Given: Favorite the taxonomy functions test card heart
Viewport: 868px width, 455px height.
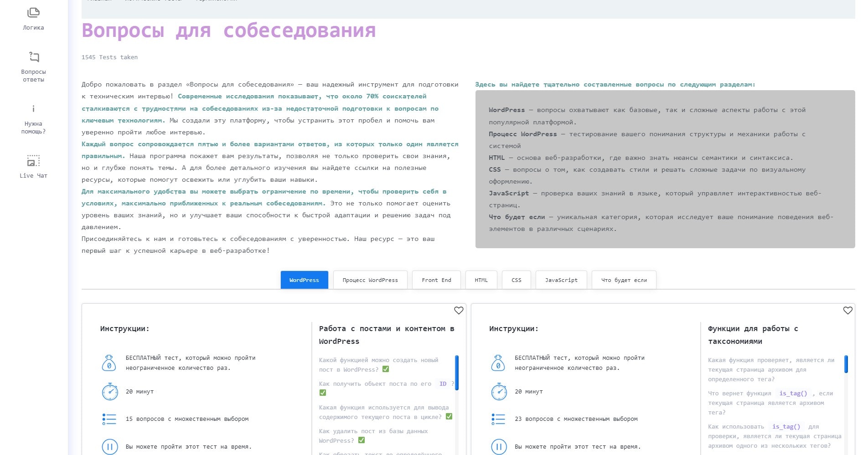Looking at the screenshot, I should [847, 311].
